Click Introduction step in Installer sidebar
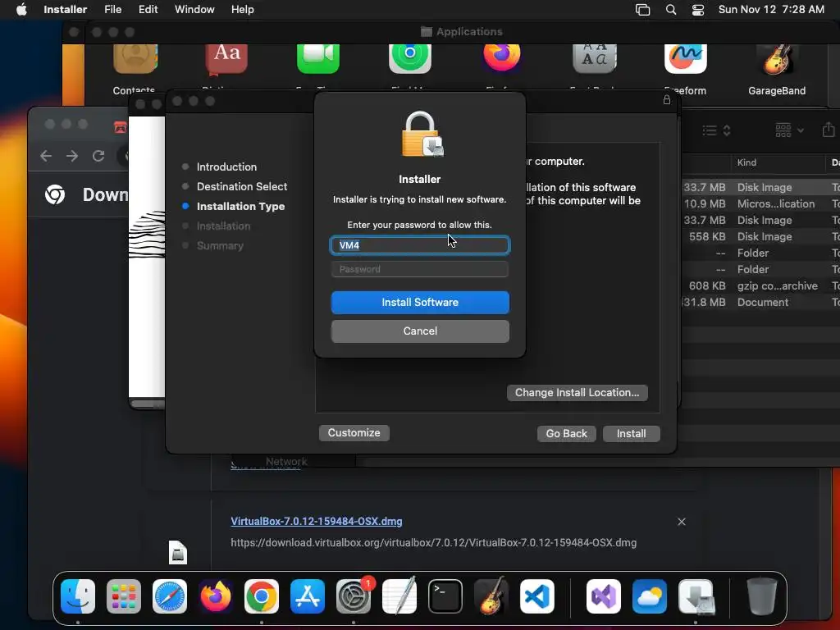Image resolution: width=840 pixels, height=630 pixels. coord(226,167)
